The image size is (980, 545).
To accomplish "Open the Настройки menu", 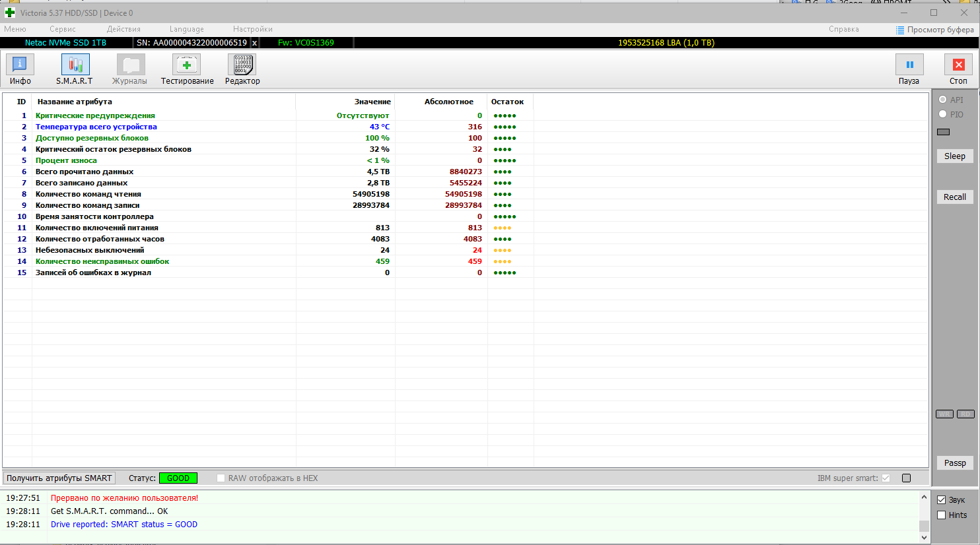I will click(x=253, y=29).
